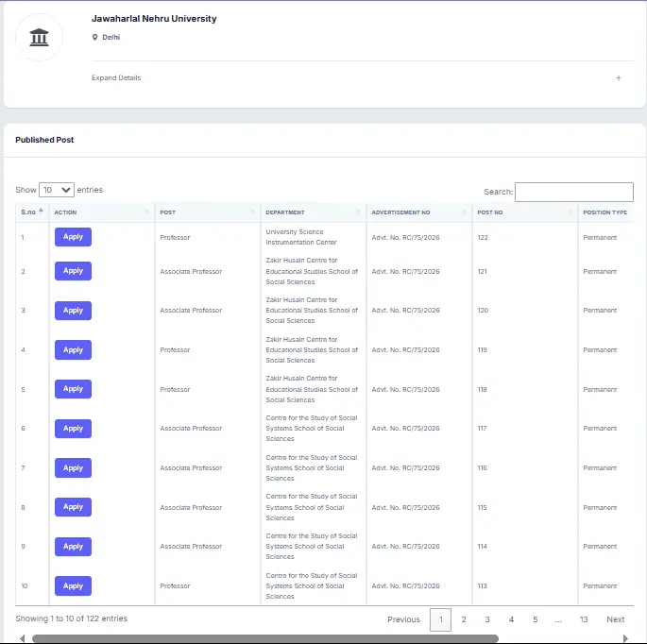Click Centre for Study of Social Systems cell row 6

(x=312, y=429)
